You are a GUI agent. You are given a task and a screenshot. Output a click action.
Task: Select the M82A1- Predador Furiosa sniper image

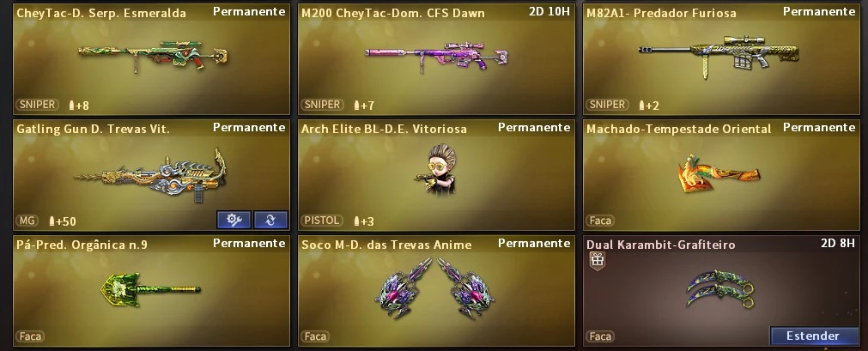coord(719,54)
